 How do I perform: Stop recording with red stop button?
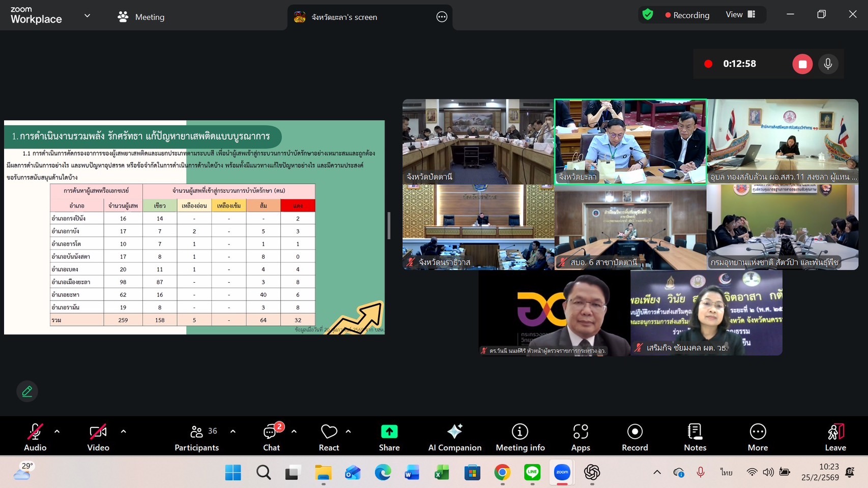point(802,64)
